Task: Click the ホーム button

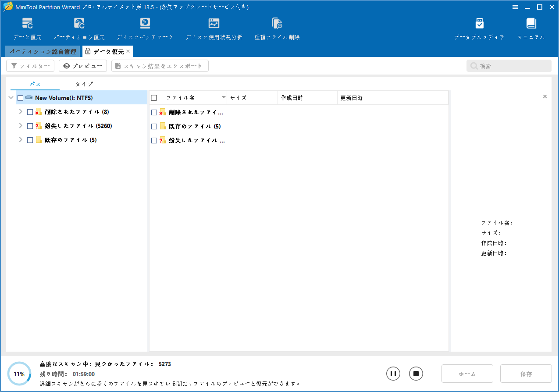Action: (x=467, y=373)
